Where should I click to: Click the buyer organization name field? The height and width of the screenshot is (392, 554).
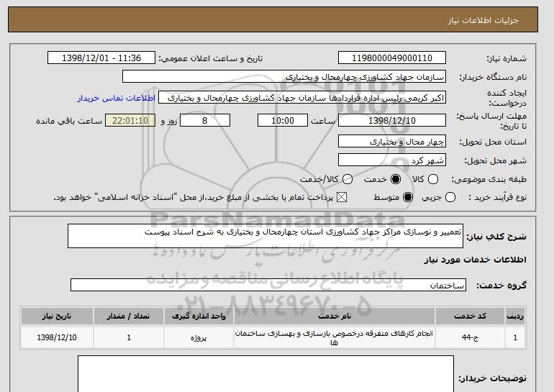click(284, 77)
